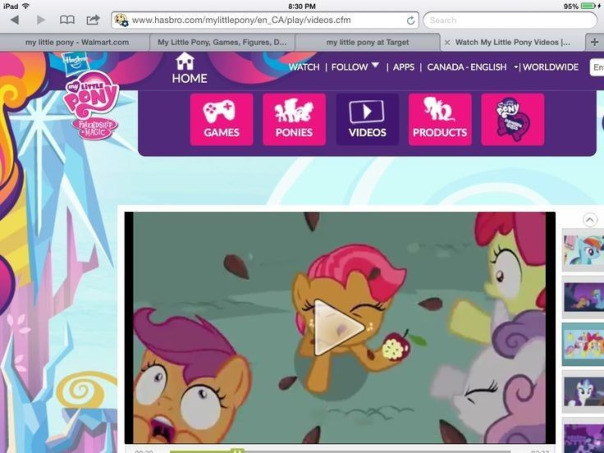This screenshot has width=604, height=453.
Task: Close the Watch My Little Pony Videos tab
Action: pos(447,42)
